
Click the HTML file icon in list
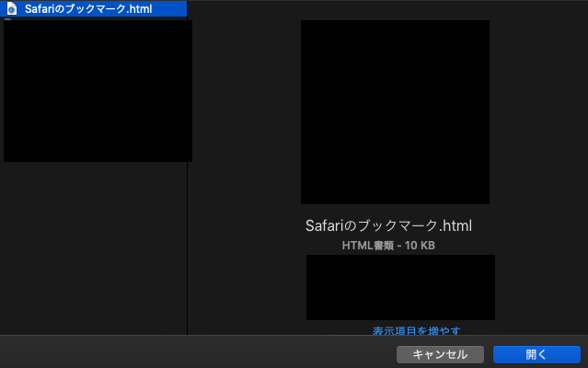12,8
